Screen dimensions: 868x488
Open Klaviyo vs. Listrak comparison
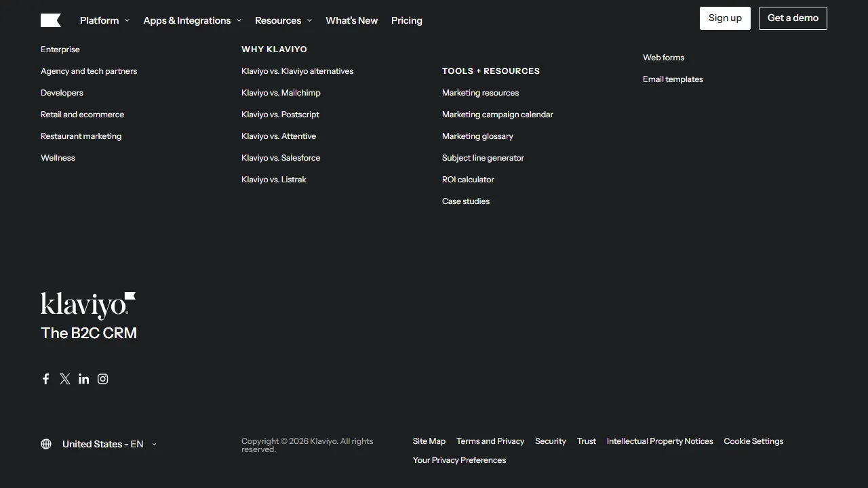pos(274,180)
